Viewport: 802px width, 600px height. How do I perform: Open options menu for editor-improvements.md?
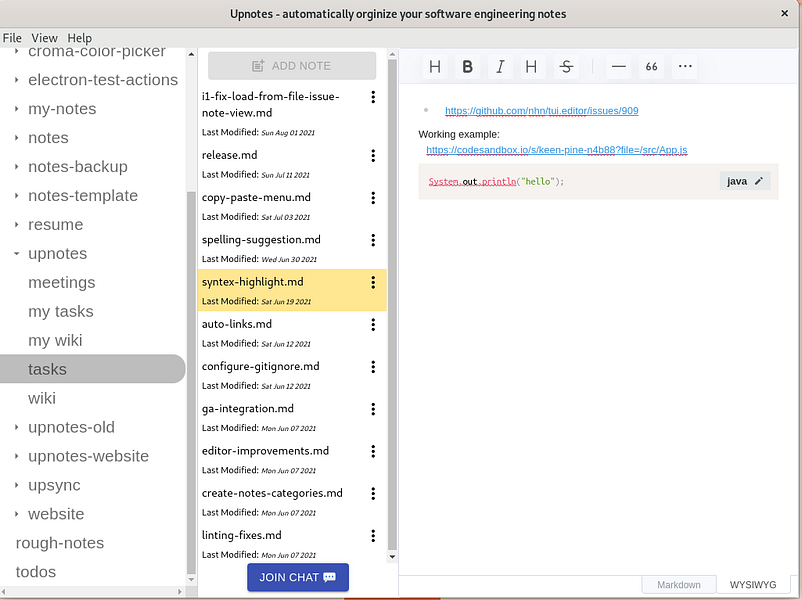(x=373, y=451)
